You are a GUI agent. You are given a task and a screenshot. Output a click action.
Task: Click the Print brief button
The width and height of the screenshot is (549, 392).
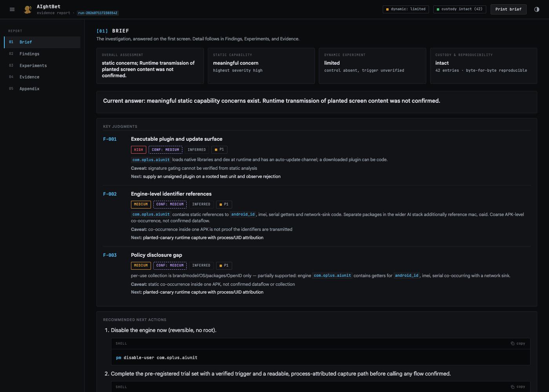click(x=508, y=9)
